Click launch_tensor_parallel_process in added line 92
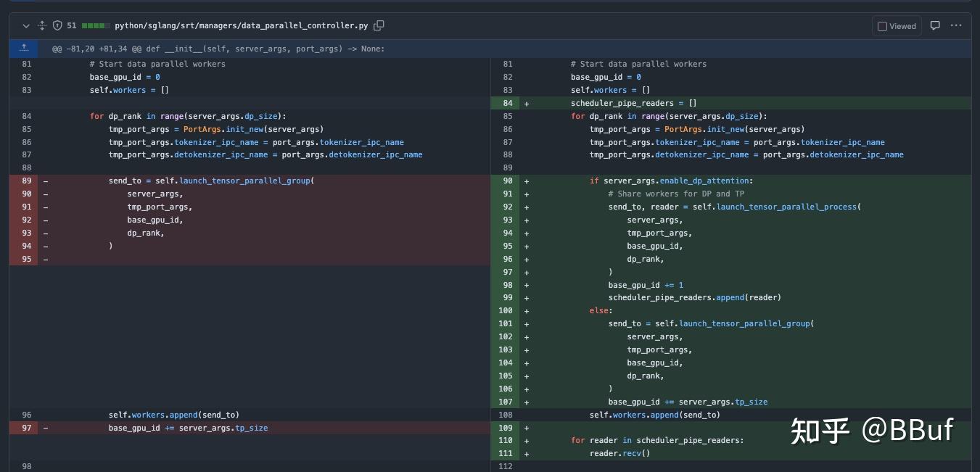 pyautogui.click(x=787, y=207)
